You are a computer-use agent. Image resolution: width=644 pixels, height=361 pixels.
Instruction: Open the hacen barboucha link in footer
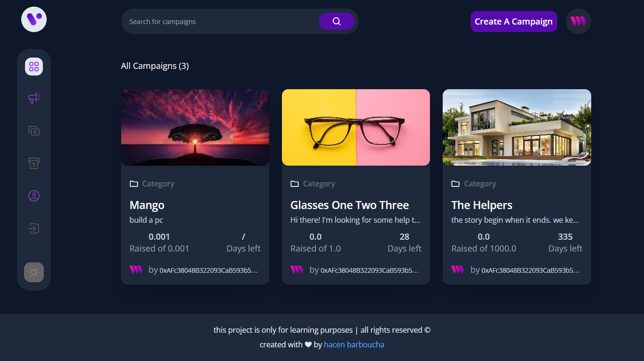pyautogui.click(x=354, y=344)
